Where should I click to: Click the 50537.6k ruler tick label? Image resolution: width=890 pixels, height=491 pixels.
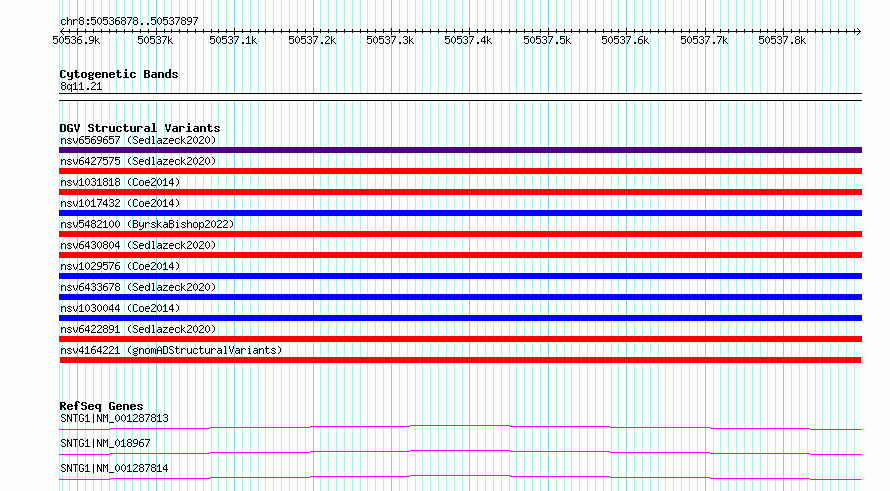(625, 40)
